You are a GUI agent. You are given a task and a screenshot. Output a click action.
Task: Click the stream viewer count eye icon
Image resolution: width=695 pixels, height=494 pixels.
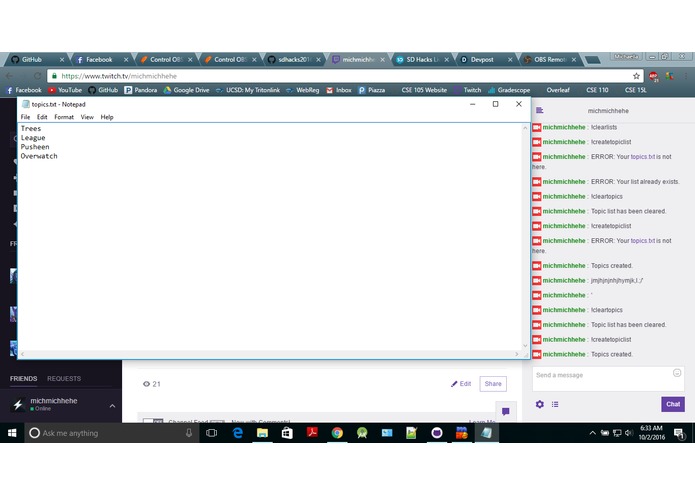point(146,384)
